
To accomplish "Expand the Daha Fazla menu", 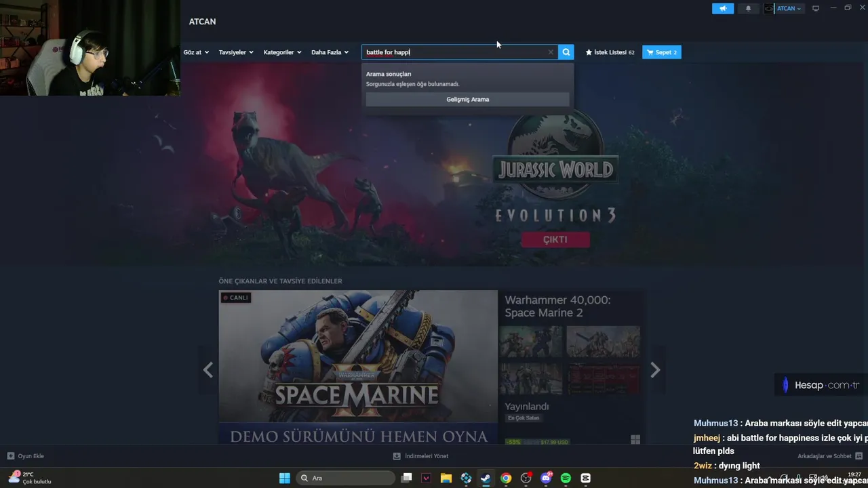I will click(x=330, y=52).
